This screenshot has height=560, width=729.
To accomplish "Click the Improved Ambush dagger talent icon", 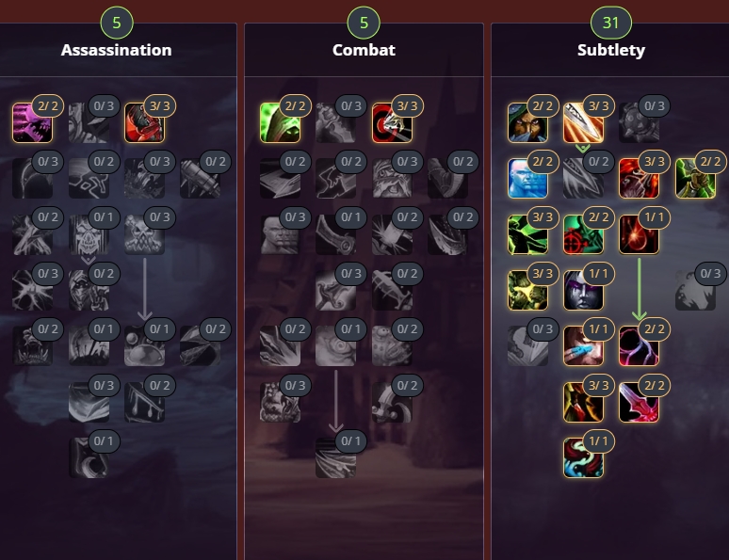I will [583, 122].
